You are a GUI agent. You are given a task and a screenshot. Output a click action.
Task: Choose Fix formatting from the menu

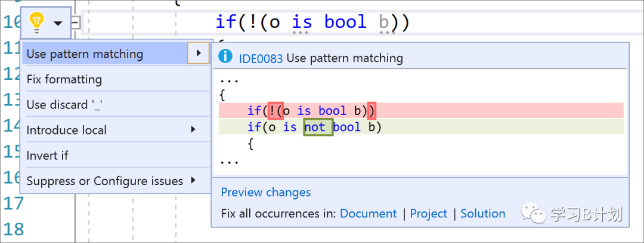click(116, 79)
